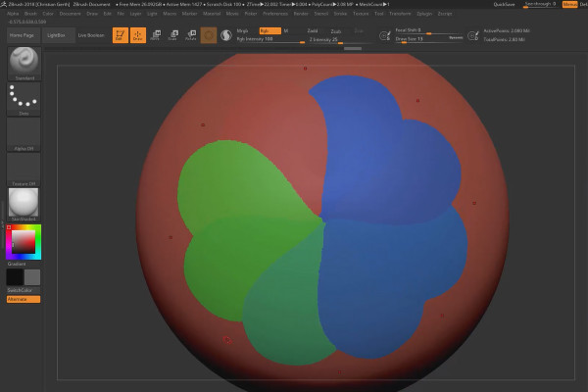Open the Brush menu
Image resolution: width=588 pixels, height=392 pixels.
coord(30,14)
